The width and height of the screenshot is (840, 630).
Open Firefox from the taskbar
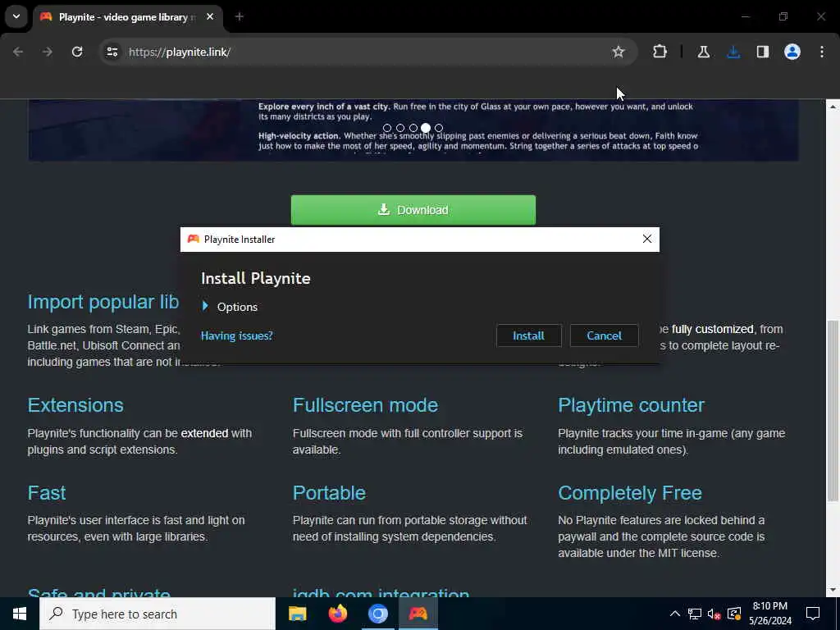tap(337, 614)
